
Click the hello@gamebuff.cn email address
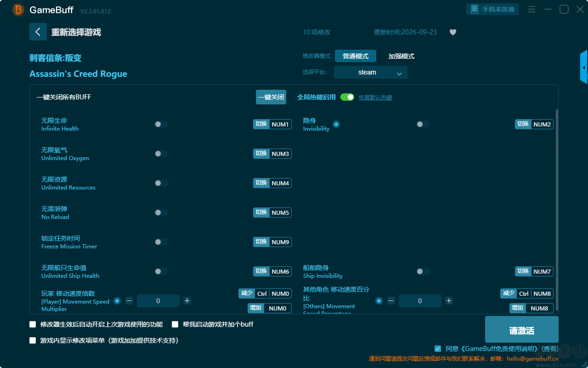533,359
